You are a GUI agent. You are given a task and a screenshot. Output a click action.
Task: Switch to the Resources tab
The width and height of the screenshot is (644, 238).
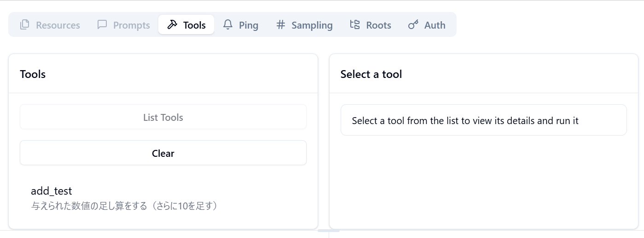pos(58,25)
